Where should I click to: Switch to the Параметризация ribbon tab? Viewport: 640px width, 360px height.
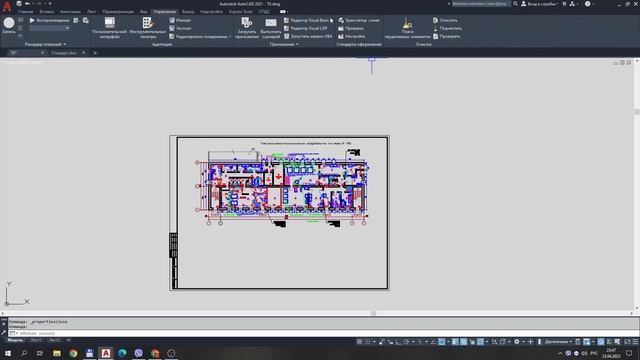coord(118,12)
